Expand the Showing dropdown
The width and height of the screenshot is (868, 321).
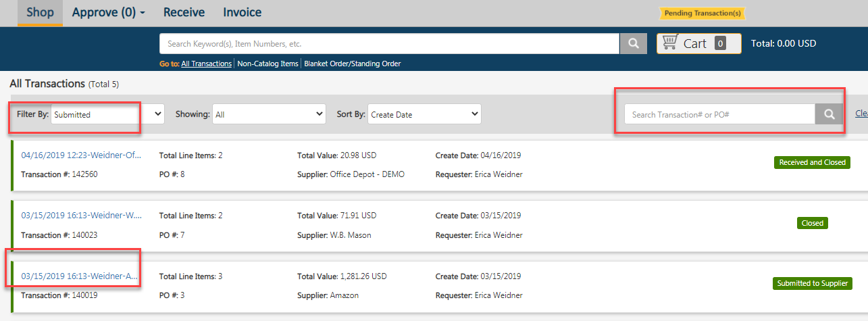tap(269, 114)
